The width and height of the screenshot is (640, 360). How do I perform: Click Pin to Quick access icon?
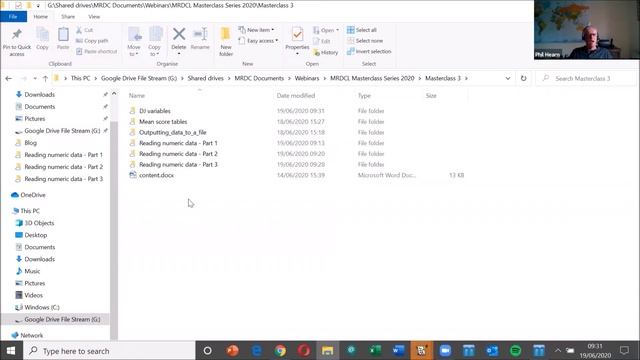[x=17, y=35]
